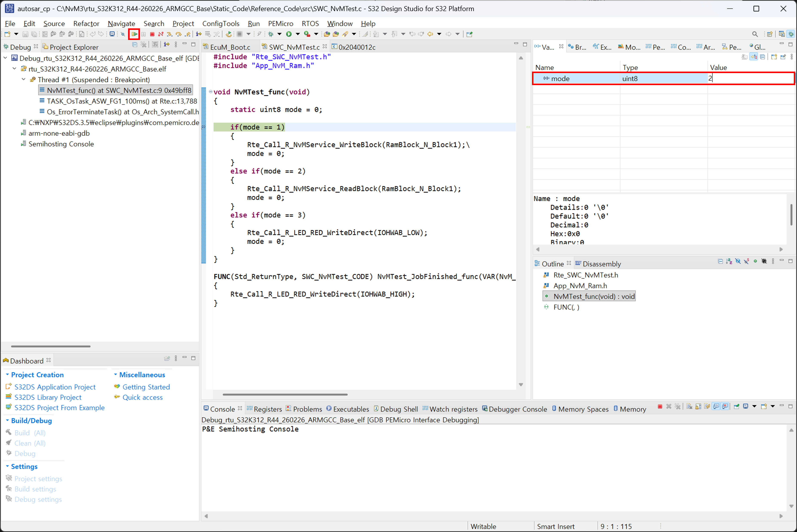Open the Back history dropdown arrow
This screenshot has height=532, width=797.
(439, 34)
